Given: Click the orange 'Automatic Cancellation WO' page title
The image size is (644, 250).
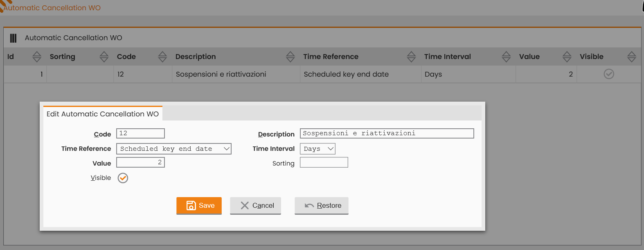Looking at the screenshot, I should (52, 8).
